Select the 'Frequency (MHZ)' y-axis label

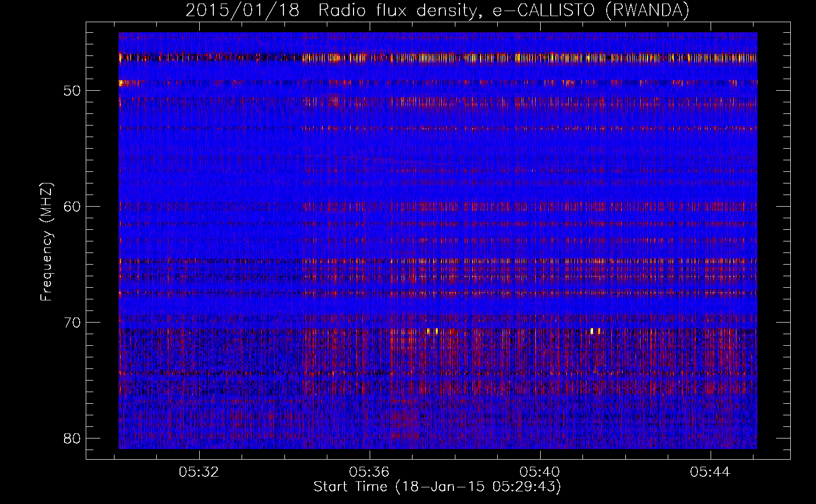click(46, 241)
